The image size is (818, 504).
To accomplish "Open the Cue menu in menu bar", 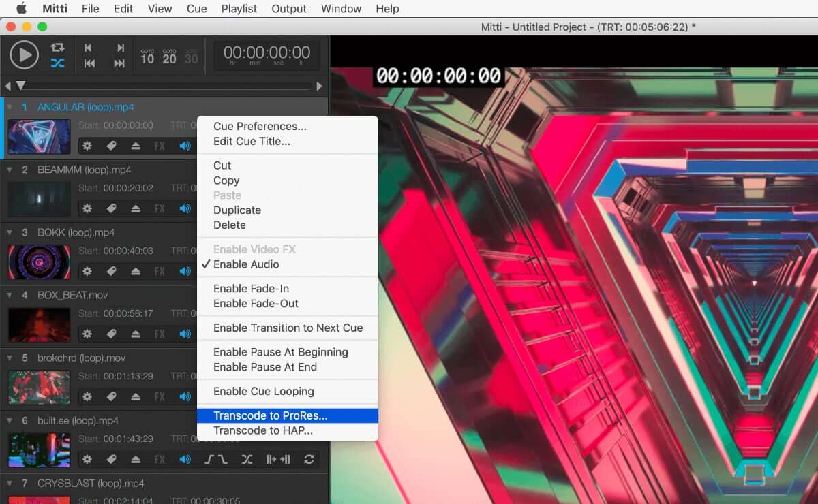I will pyautogui.click(x=196, y=9).
